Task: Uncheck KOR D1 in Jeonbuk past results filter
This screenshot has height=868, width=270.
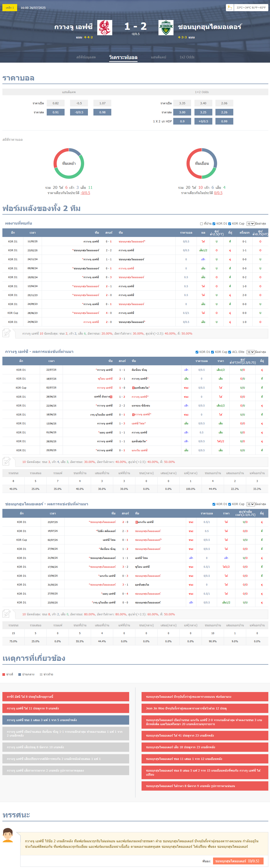Action: (214, 504)
